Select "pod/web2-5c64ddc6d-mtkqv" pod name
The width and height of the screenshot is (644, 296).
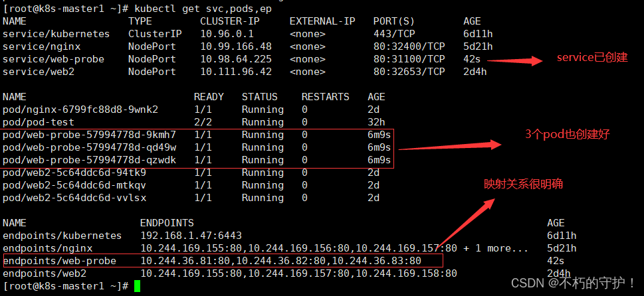click(74, 185)
